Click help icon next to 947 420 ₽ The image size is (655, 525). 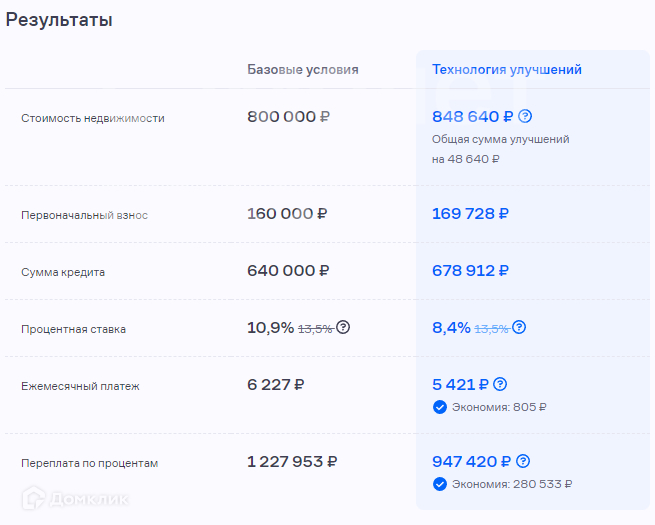(x=523, y=461)
